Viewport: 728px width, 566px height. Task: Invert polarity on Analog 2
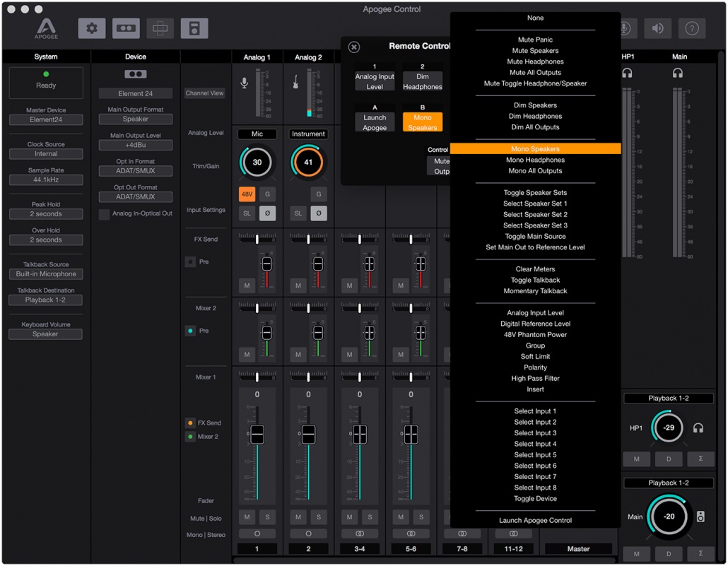point(319,213)
